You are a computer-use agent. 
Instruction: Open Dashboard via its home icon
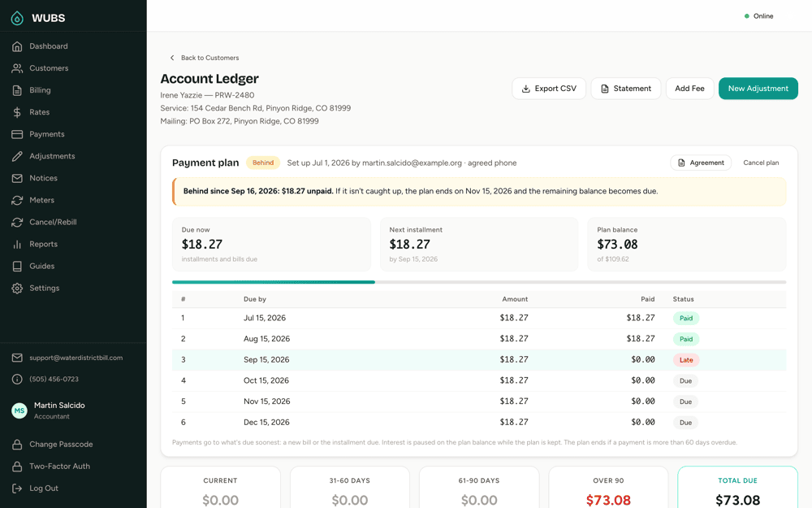click(17, 46)
